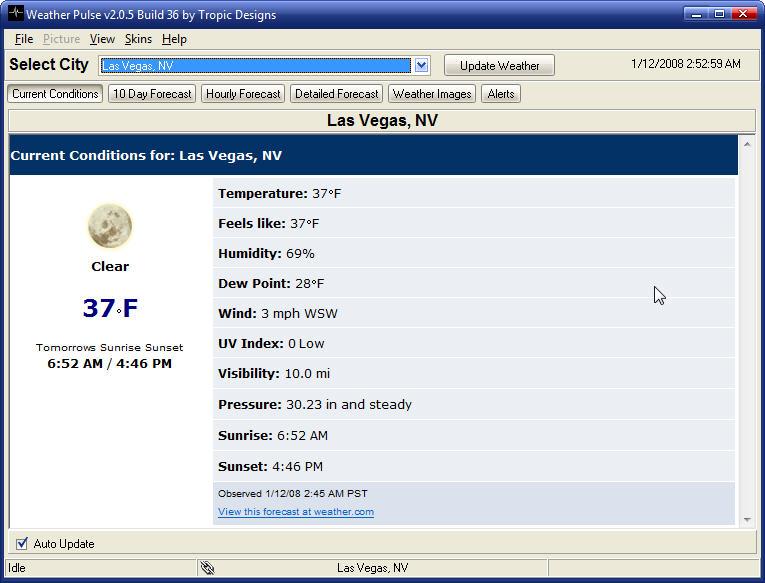The width and height of the screenshot is (765, 583).
Task: Minimize the Weather Pulse window
Action: [x=696, y=14]
